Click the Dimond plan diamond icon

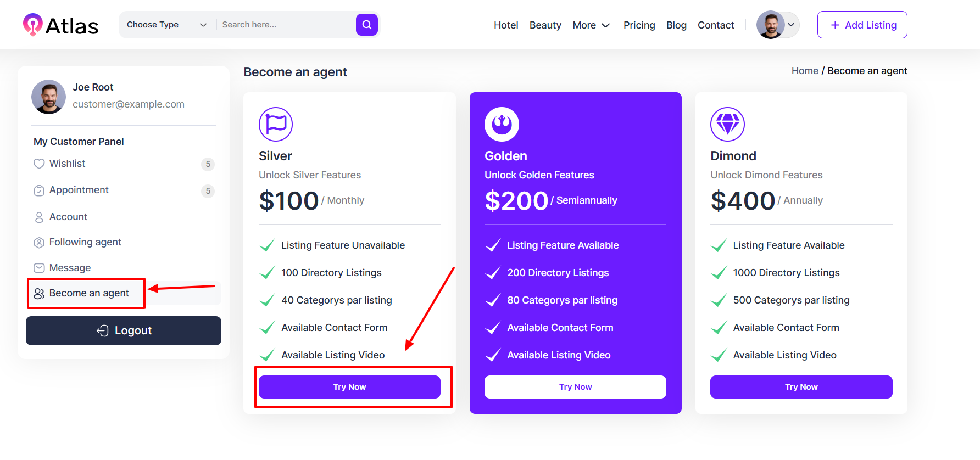tap(727, 124)
